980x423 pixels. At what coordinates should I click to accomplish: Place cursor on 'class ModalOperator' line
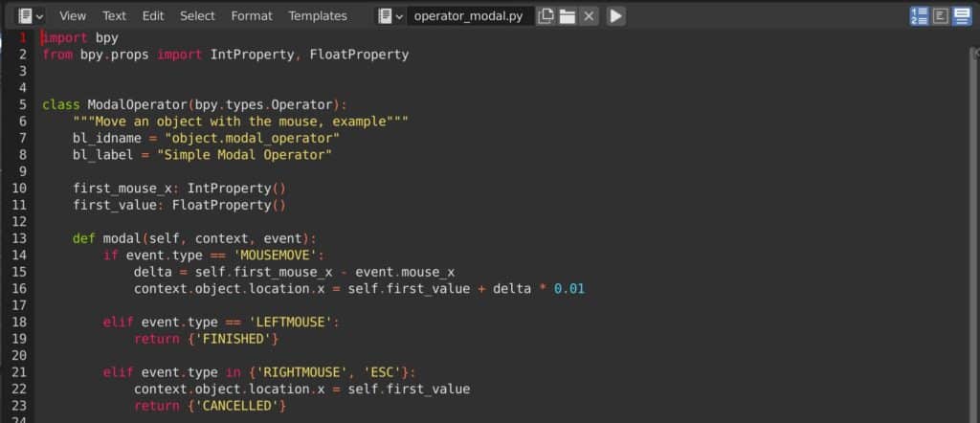click(x=194, y=104)
